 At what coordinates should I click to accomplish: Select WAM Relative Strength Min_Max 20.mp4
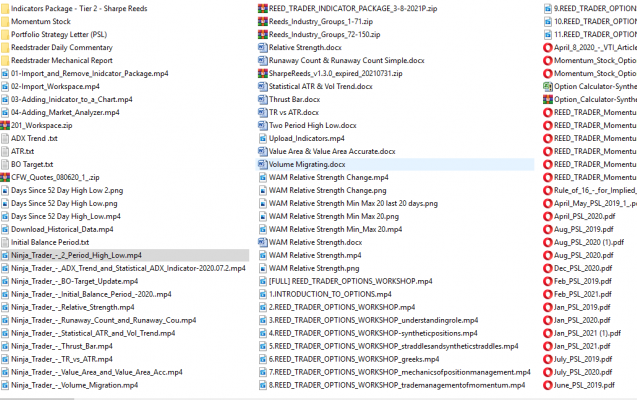[336, 229]
